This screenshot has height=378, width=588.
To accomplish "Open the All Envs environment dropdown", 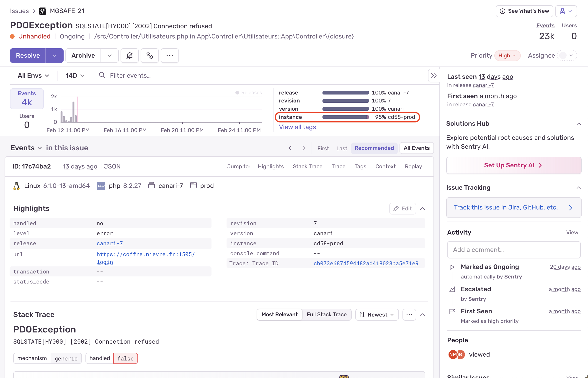I will click(x=34, y=76).
